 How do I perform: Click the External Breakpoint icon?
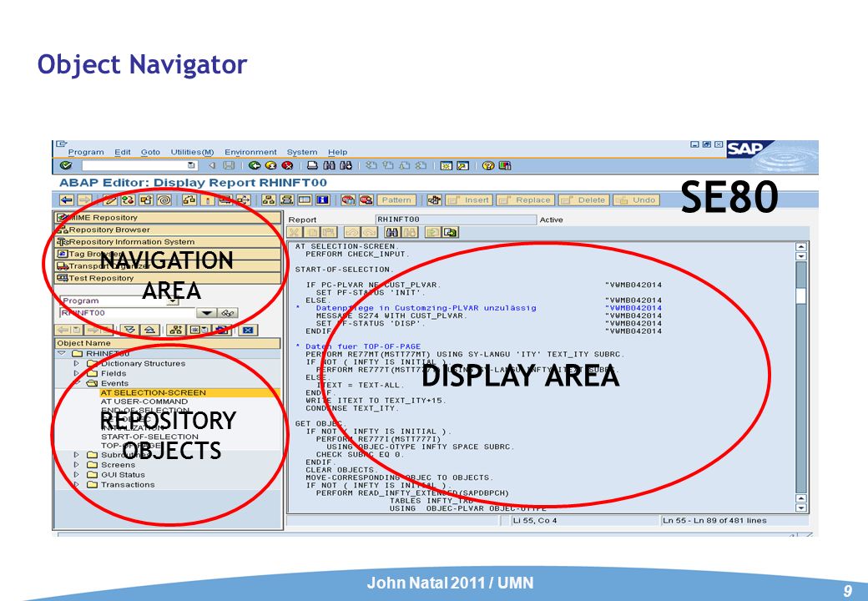click(366, 199)
